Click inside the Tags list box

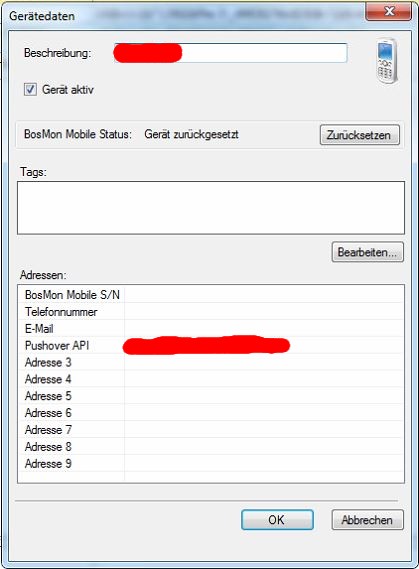211,208
